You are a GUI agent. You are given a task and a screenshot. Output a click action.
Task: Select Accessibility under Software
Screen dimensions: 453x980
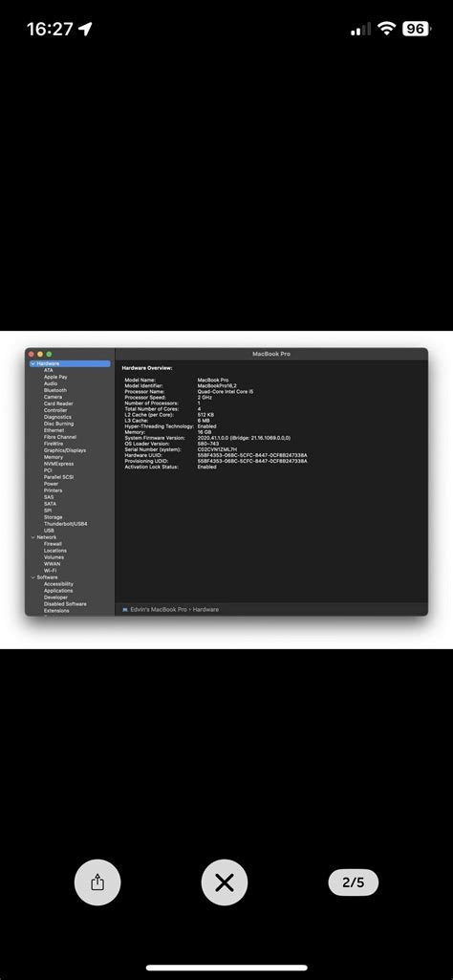[58, 584]
